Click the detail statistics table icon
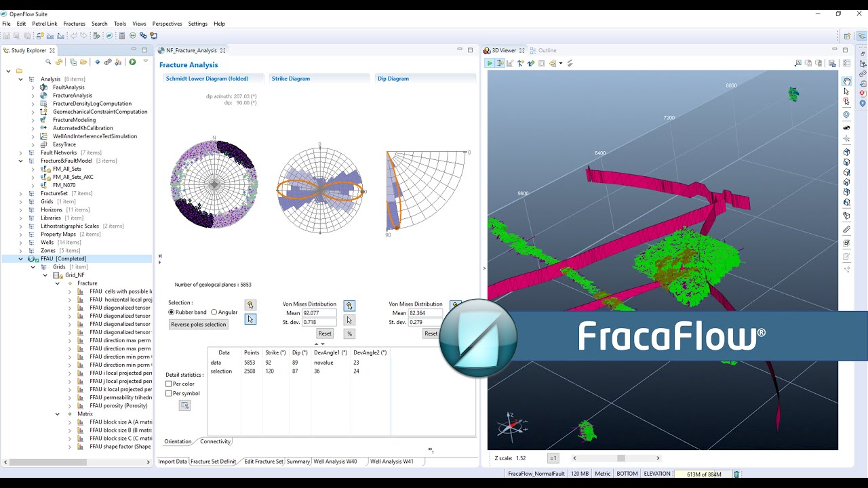The height and width of the screenshot is (488, 868). 184,405
